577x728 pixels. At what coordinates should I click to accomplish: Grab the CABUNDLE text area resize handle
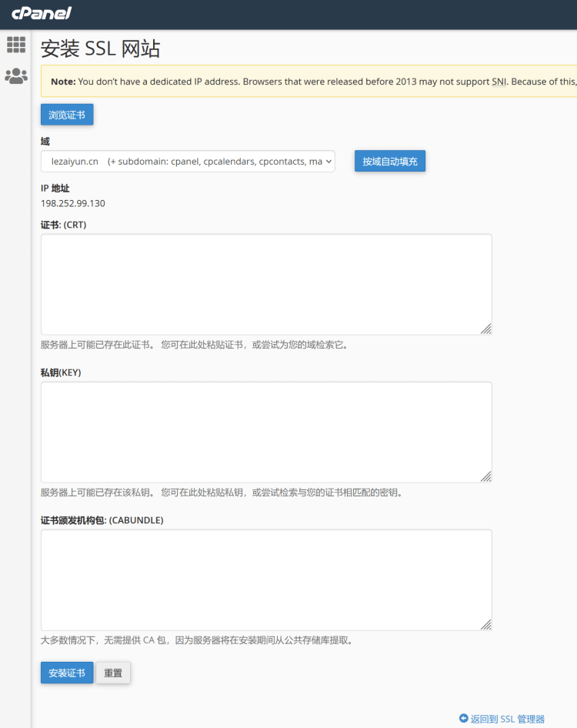click(486, 624)
